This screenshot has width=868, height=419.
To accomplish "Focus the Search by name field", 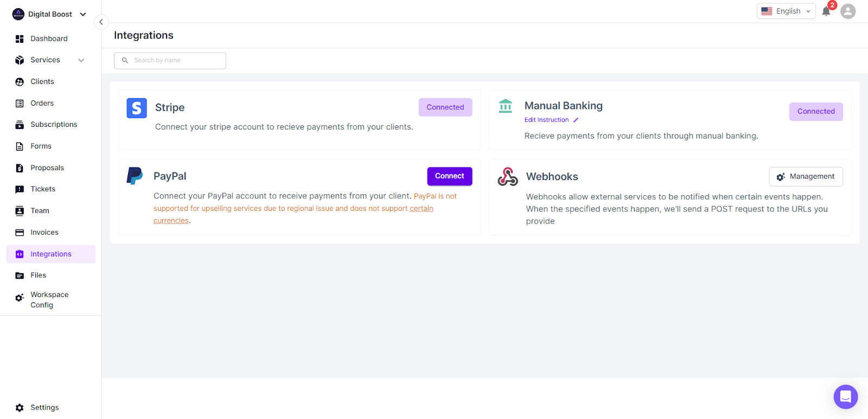I will click(x=170, y=61).
